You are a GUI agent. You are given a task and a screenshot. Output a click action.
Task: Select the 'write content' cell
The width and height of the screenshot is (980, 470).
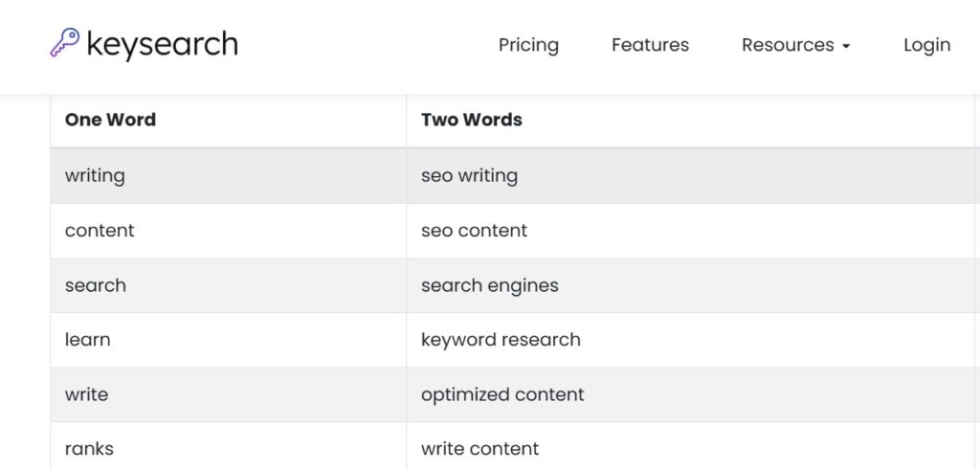click(690, 446)
